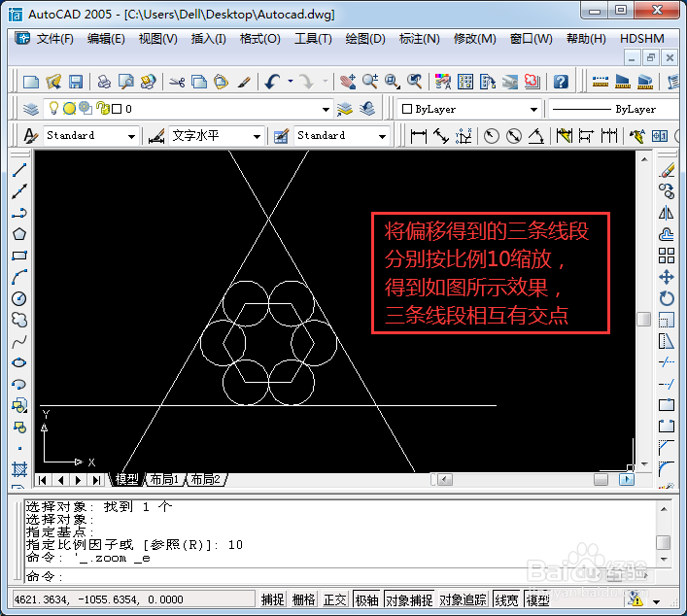The width and height of the screenshot is (687, 616).
Task: Click the Array modify tool
Action: [x=667, y=256]
